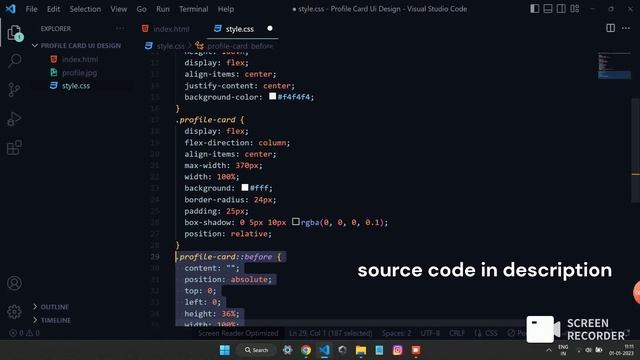Click .profile-card::before breadcrumb item
The image size is (640, 360).
240,46
